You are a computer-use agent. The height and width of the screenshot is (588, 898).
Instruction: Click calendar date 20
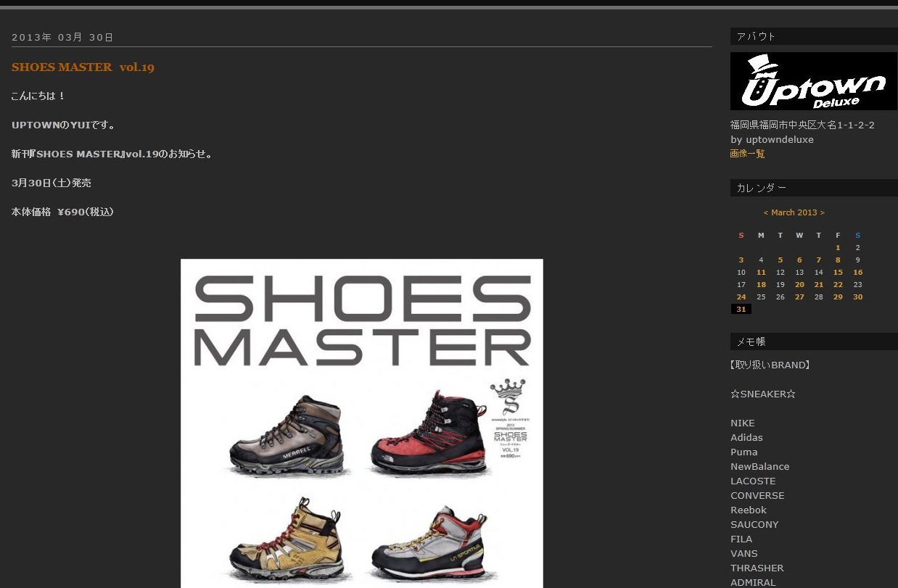pos(799,285)
